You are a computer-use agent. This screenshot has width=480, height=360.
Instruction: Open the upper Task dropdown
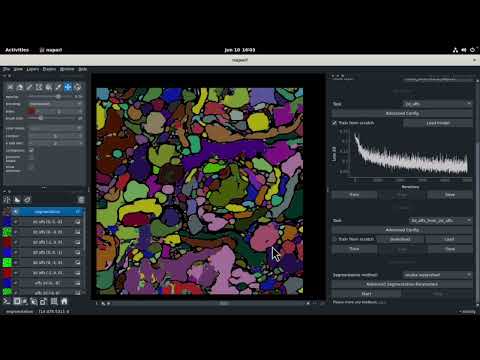[438, 104]
